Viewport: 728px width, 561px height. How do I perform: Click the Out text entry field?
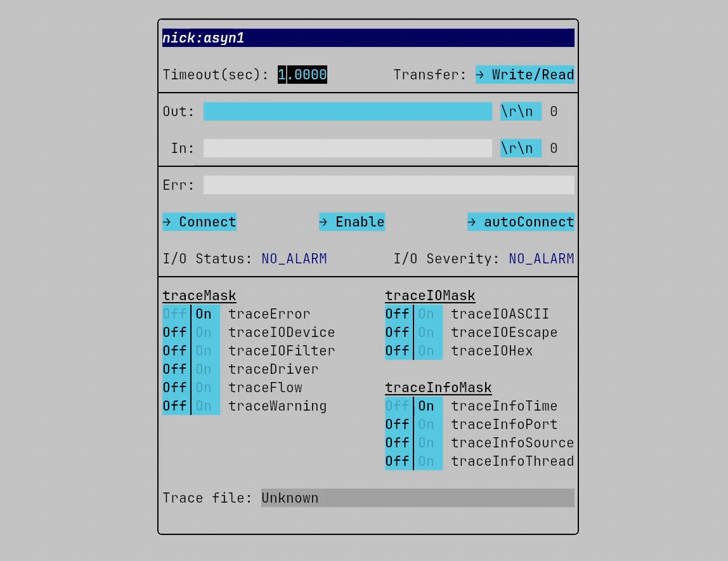point(347,112)
